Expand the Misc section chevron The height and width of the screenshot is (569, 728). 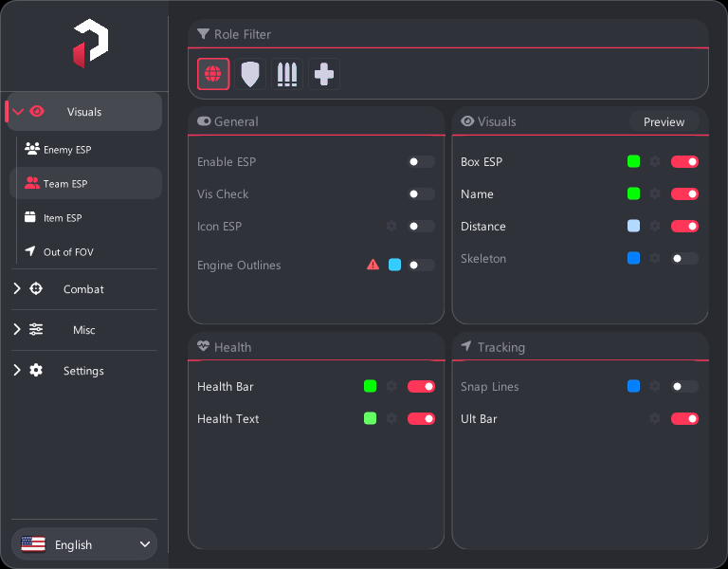tap(17, 329)
